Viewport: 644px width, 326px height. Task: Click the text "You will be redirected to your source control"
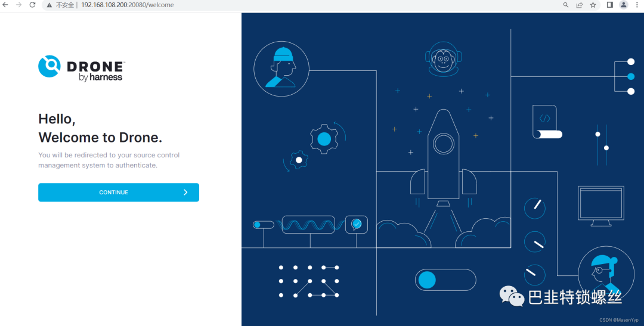click(109, 155)
